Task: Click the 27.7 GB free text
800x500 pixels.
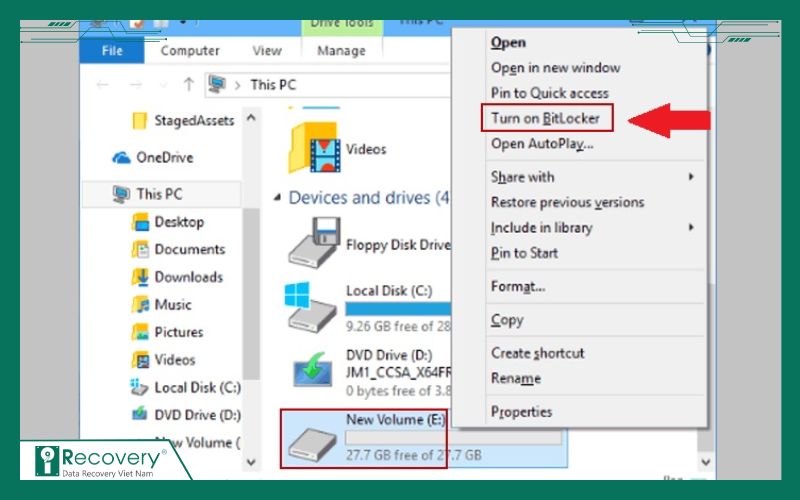Action: [413, 455]
